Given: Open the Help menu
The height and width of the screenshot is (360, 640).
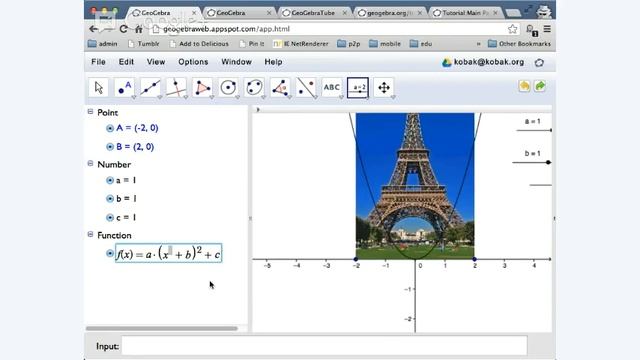Looking at the screenshot, I should 273,62.
